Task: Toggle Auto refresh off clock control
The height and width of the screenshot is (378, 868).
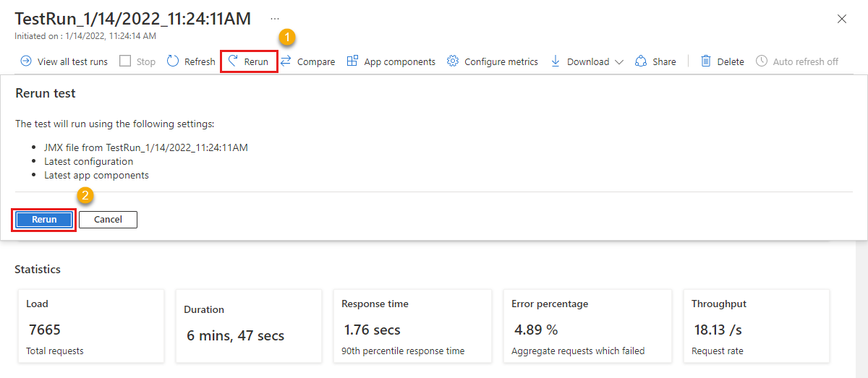Action: (797, 61)
